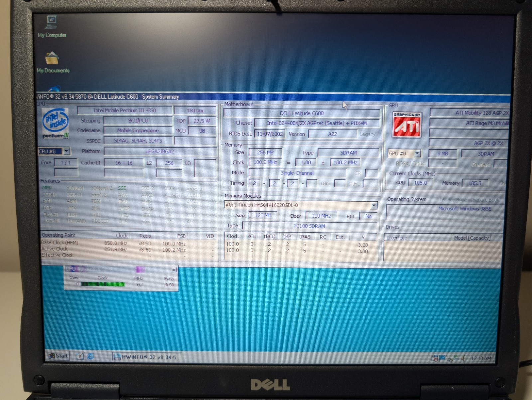Click the GPU name ATI Mobility 128 AGP 2X
Viewport: 532px width, 400px height.
coord(469,113)
